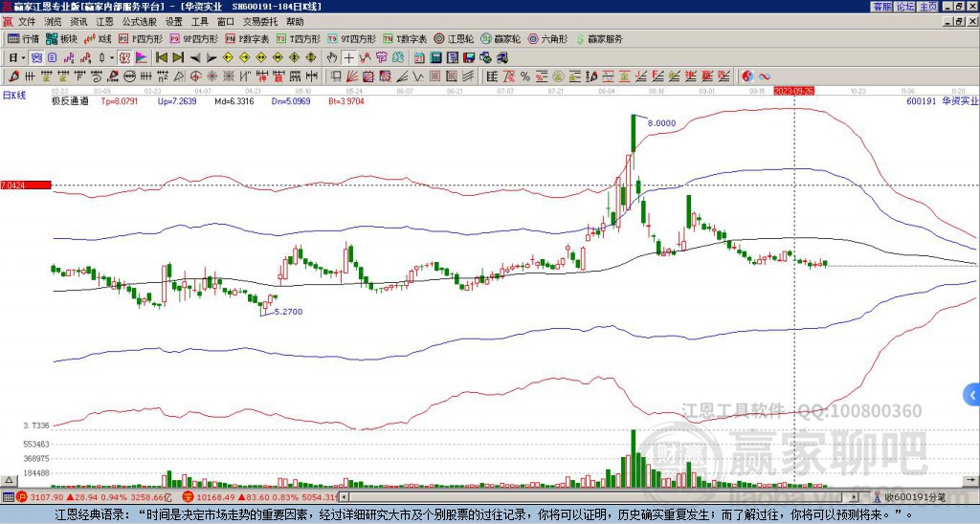Open the 赢家轮 wheel tool
This screenshot has width=980, height=524.
coord(501,38)
